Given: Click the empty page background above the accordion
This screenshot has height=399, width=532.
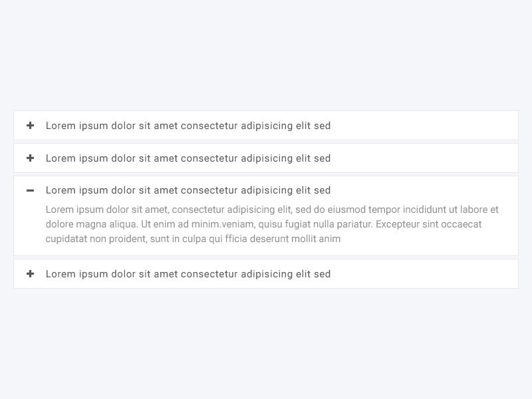Looking at the screenshot, I should pos(266,53).
